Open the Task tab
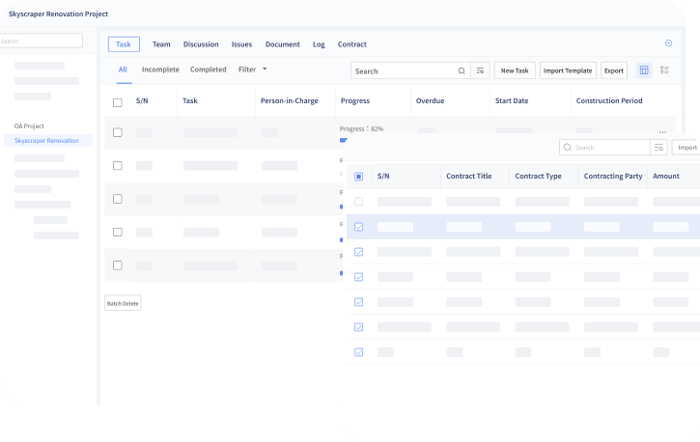 (x=124, y=44)
